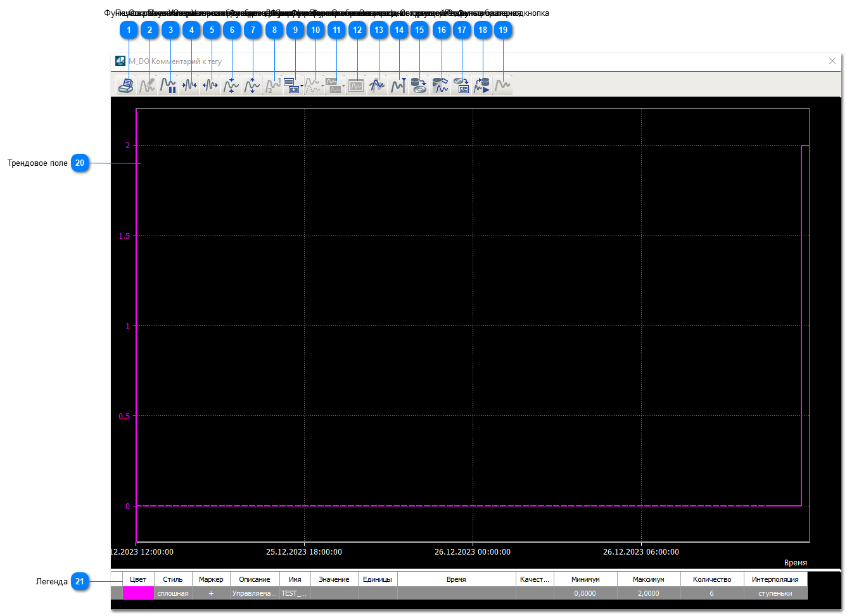847x616 pixels.
Task: Click the 'Маркер' legend column header
Action: [x=211, y=579]
